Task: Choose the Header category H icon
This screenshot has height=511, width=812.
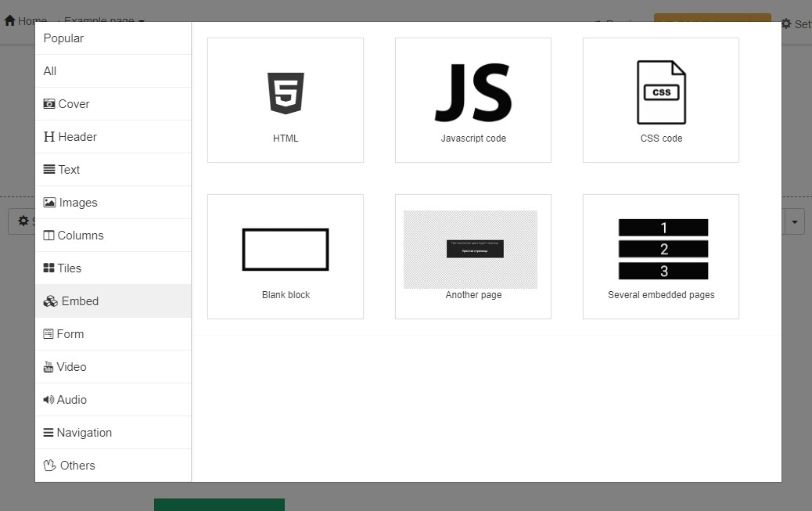Action: click(49, 137)
